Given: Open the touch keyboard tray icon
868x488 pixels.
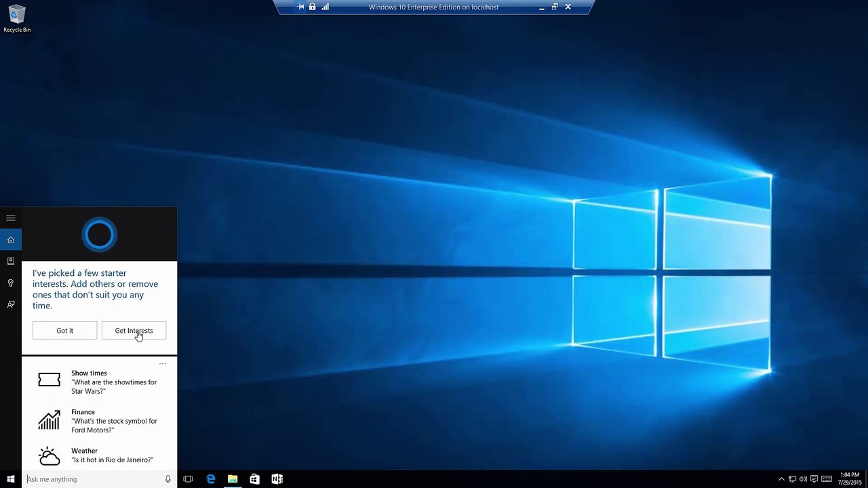Looking at the screenshot, I should point(827,479).
